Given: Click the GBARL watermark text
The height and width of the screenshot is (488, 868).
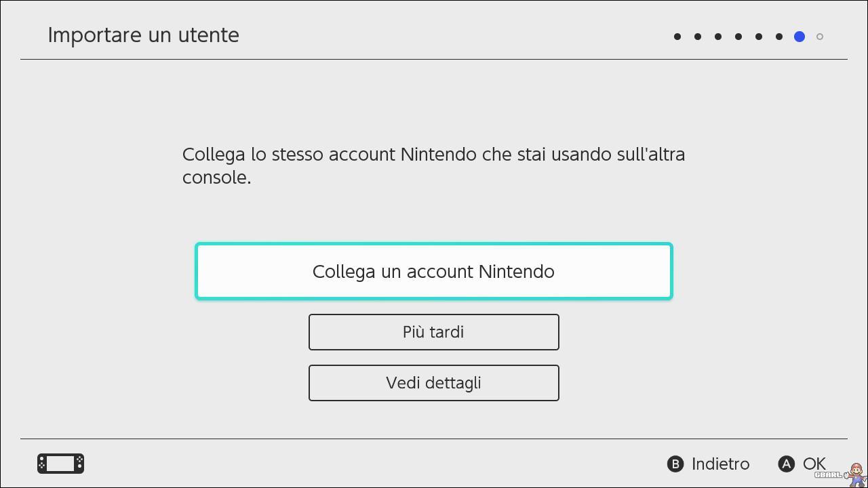Looking at the screenshot, I should click(828, 475).
